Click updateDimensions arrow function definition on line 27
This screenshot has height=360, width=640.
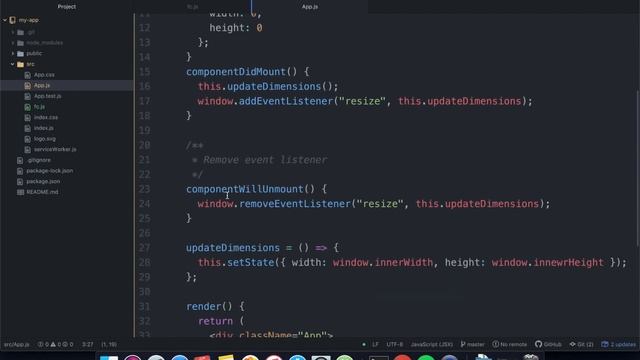[x=233, y=248]
